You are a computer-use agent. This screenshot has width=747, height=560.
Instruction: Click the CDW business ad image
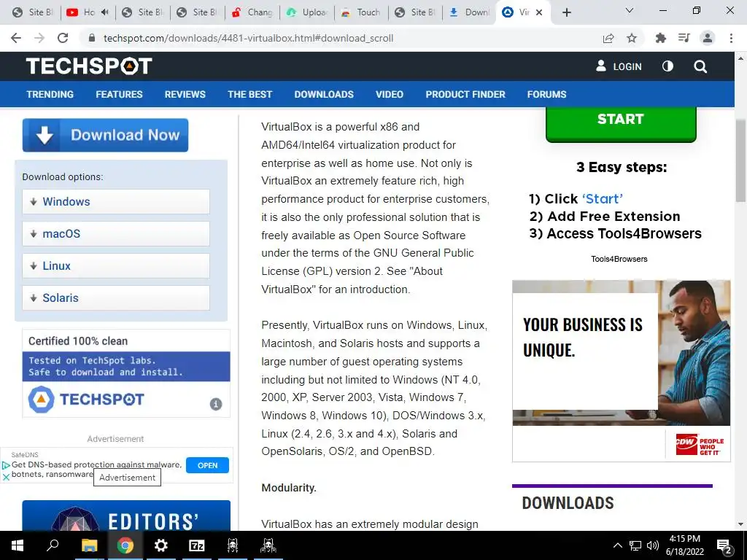622,371
